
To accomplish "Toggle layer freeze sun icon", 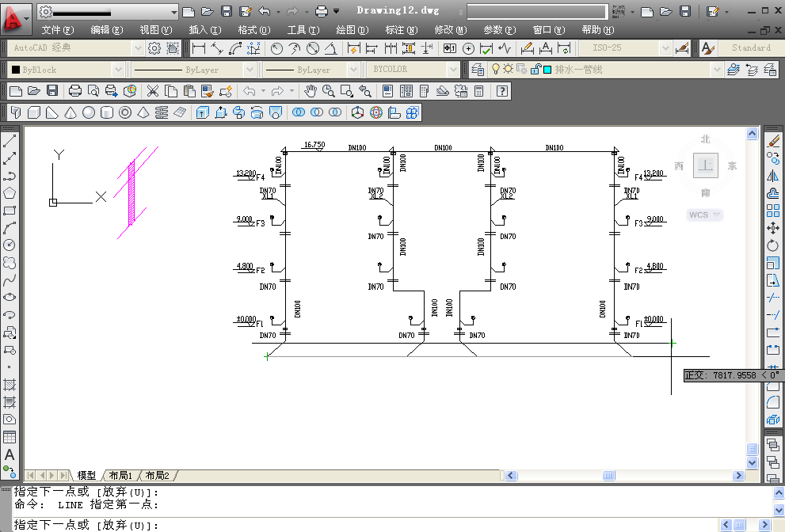I will coord(508,69).
